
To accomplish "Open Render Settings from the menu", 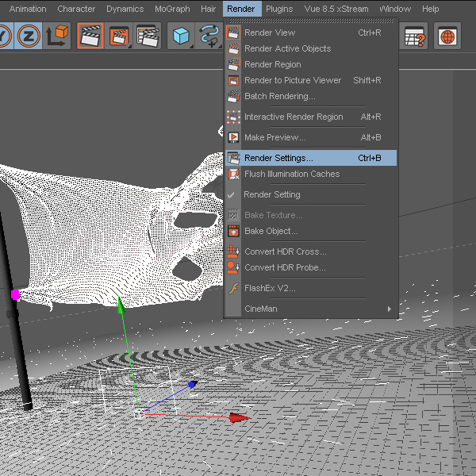I will pos(311,158).
